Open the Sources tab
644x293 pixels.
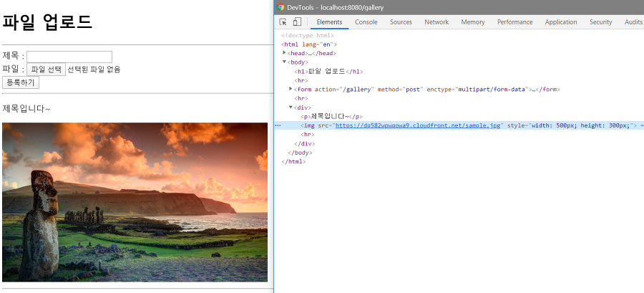click(401, 22)
